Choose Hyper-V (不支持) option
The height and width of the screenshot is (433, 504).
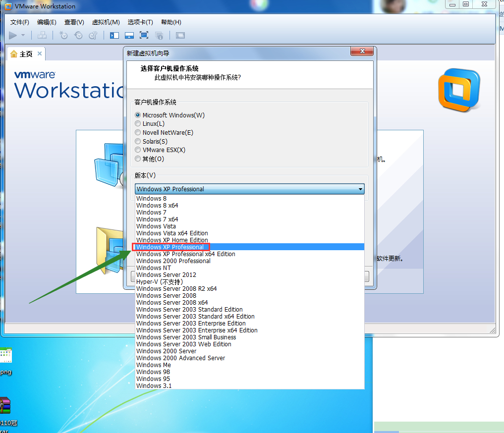249,282
